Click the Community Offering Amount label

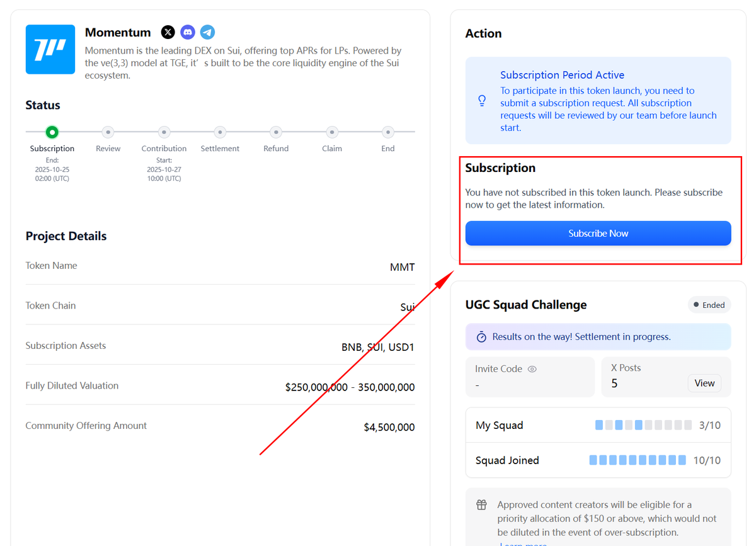click(x=86, y=426)
